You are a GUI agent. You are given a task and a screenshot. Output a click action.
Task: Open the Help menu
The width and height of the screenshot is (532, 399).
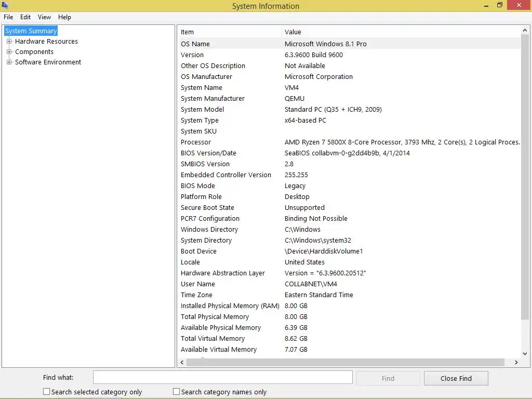click(x=64, y=17)
